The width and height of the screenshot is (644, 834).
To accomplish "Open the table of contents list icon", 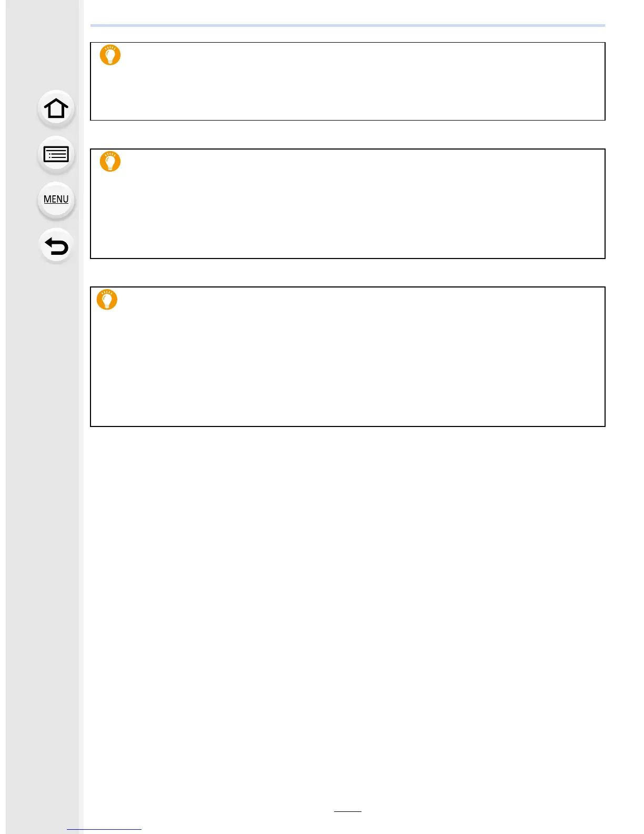I will tap(56, 154).
